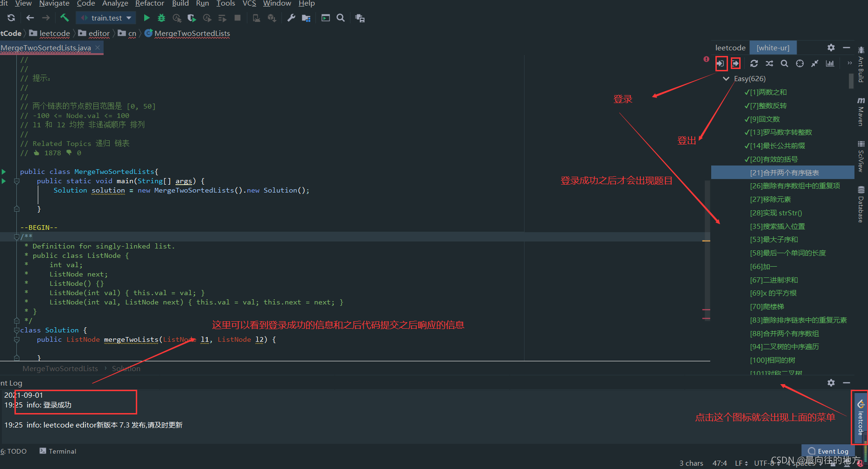Image resolution: width=868 pixels, height=469 pixels.
Task: Build project with the green hammer icon
Action: click(64, 18)
